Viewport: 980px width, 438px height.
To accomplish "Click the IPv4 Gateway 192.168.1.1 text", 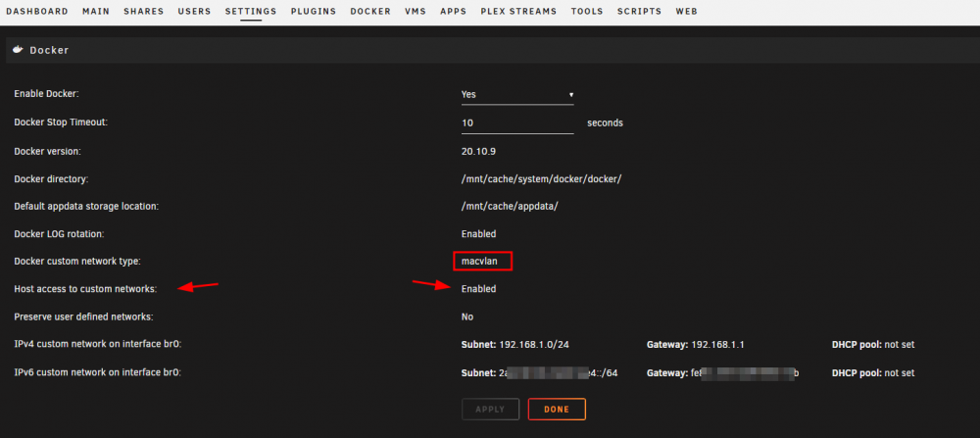I will point(696,344).
